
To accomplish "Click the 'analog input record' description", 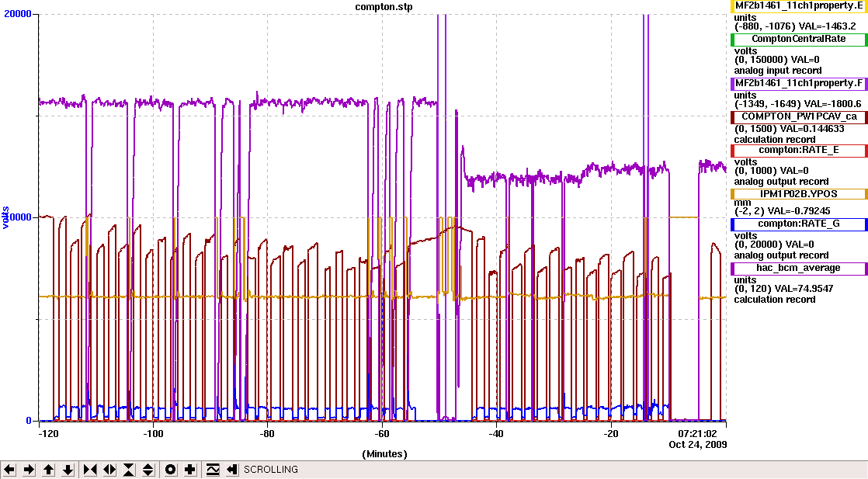I will 778,71.
